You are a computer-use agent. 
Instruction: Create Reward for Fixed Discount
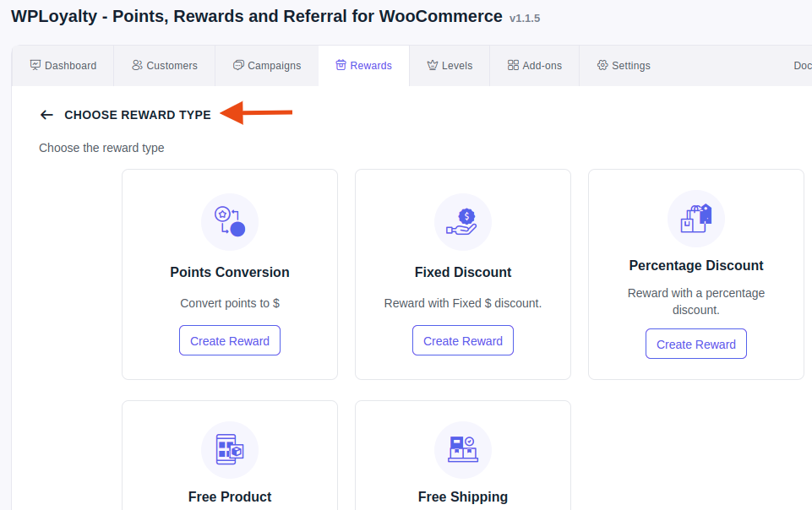(463, 340)
